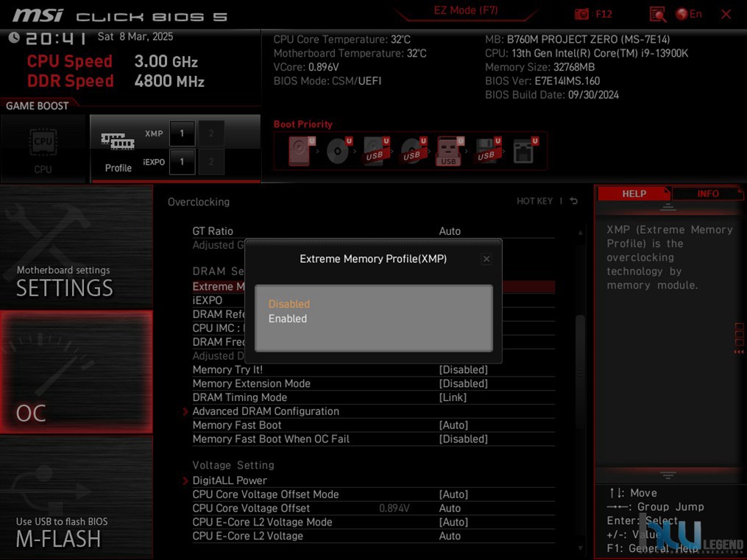Open the BIOS search magnifier icon
This screenshot has width=747, height=560.
[x=657, y=14]
